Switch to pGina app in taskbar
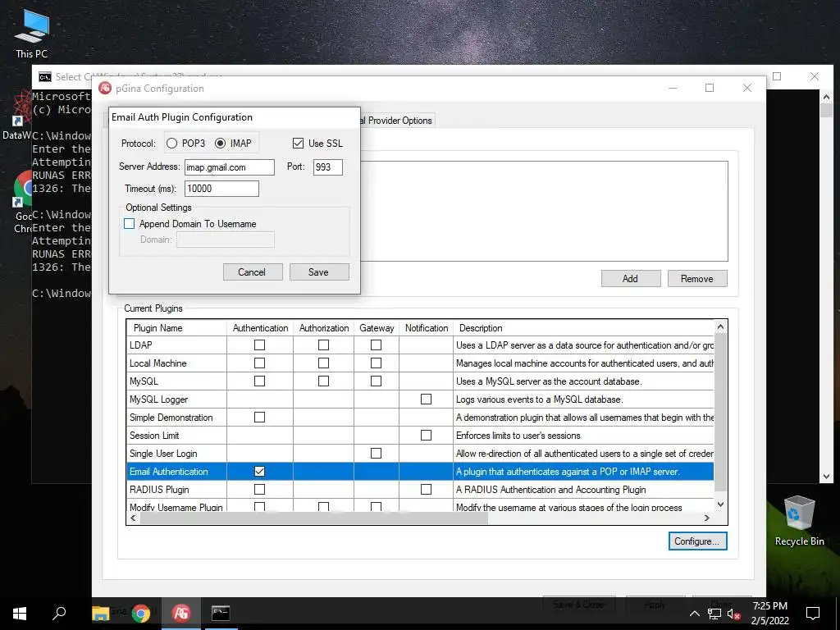The height and width of the screenshot is (630, 840). tap(181, 613)
